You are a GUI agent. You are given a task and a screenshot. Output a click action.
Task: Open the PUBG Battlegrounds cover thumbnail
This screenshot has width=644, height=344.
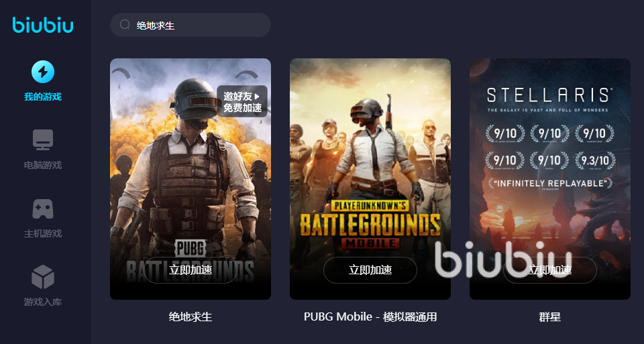click(x=190, y=179)
